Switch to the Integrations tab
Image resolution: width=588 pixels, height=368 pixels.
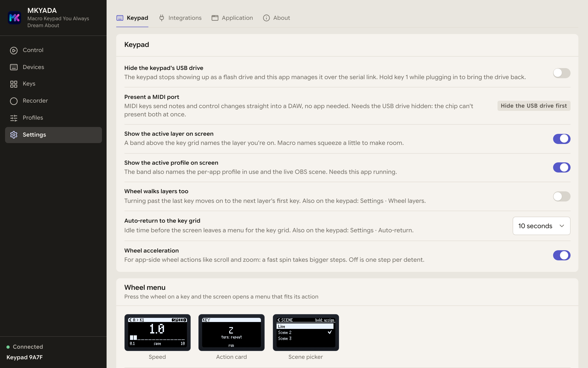pyautogui.click(x=180, y=18)
